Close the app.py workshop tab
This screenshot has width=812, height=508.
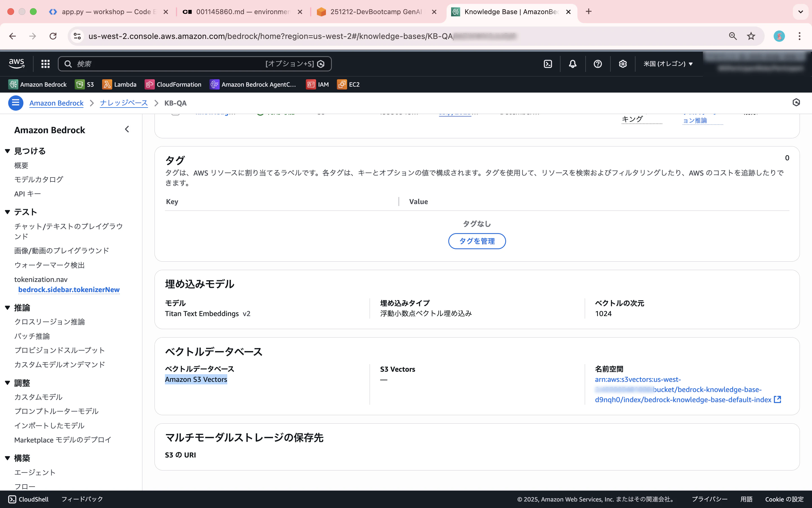pos(166,12)
